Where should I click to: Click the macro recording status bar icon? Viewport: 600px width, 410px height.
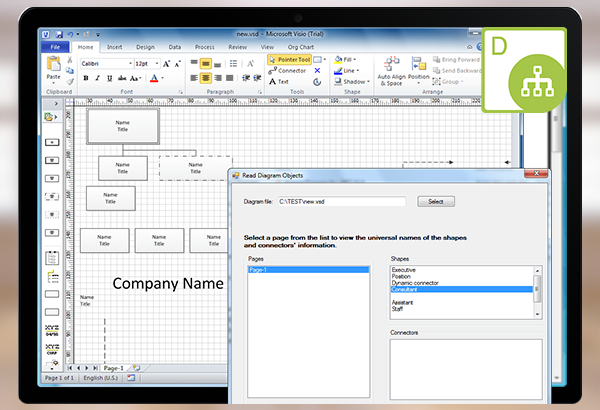[131, 378]
